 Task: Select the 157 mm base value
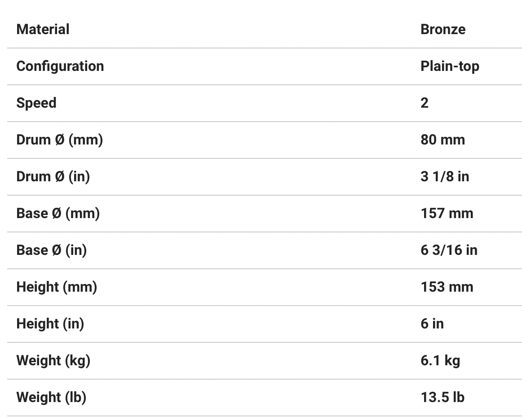tap(447, 214)
